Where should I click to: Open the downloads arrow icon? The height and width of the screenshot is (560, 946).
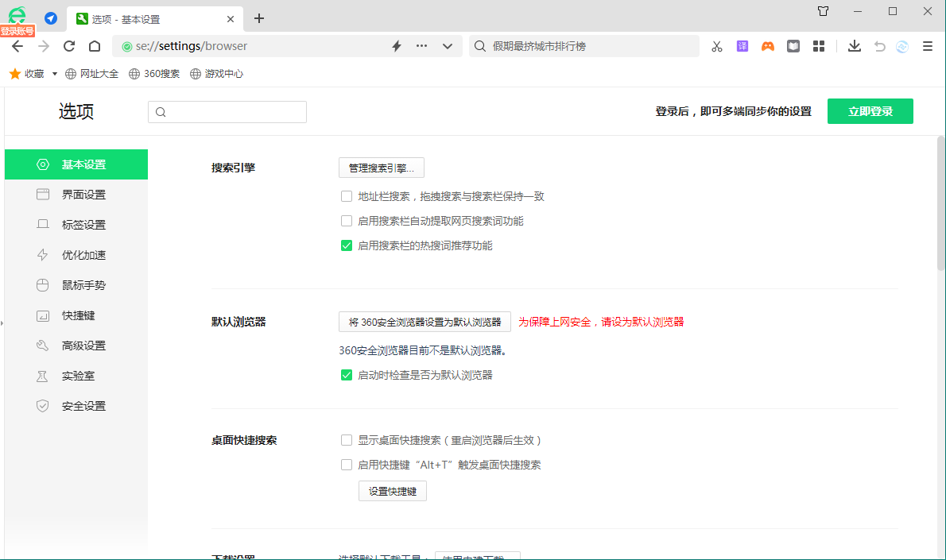tap(854, 46)
